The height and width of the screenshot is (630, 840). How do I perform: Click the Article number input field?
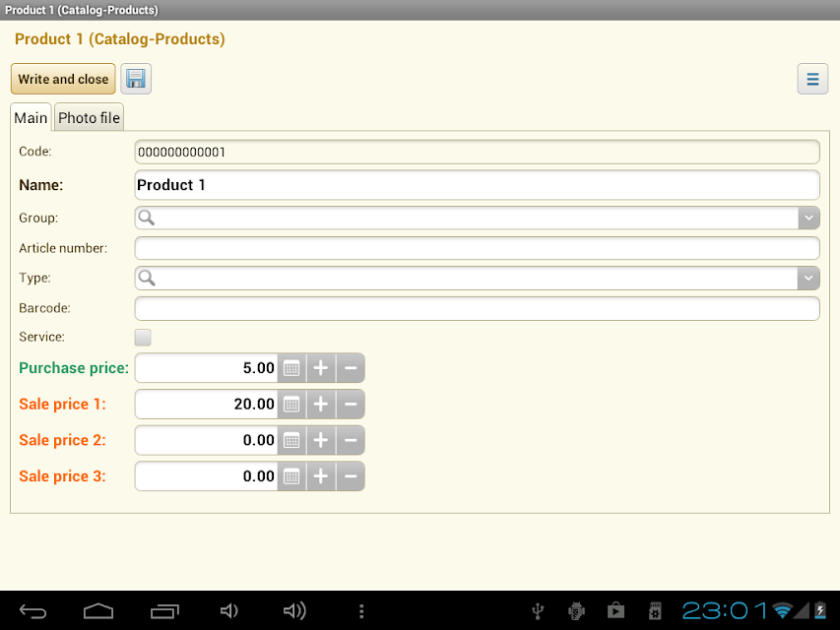coord(477,249)
